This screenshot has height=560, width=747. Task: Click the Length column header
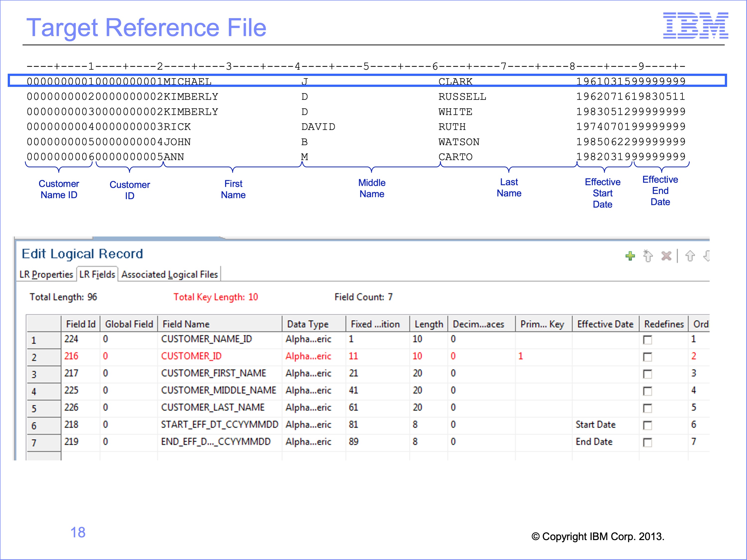pos(429,324)
